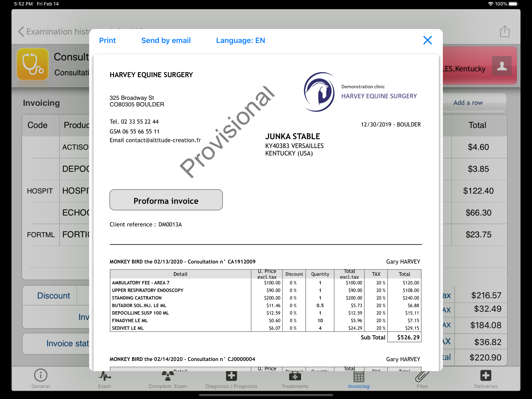The width and height of the screenshot is (532, 399).
Task: Tap the $66.30 total cell
Action: [x=478, y=213]
